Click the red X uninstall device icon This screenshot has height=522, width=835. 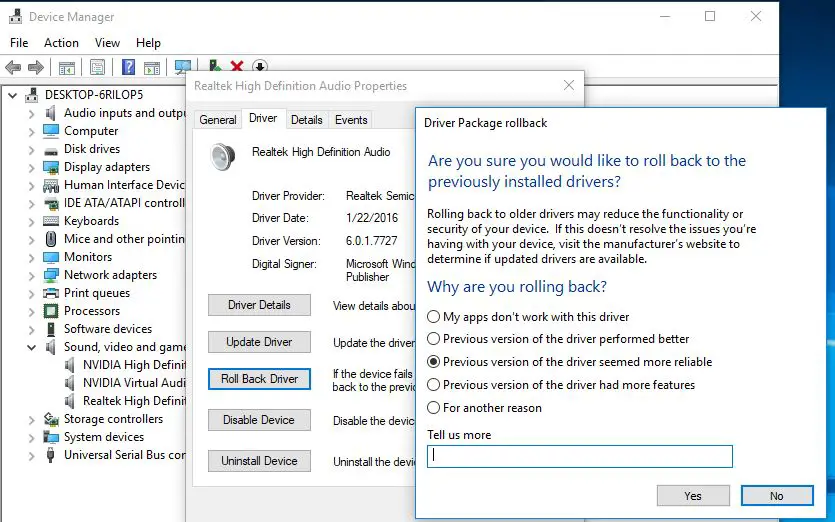(x=237, y=68)
